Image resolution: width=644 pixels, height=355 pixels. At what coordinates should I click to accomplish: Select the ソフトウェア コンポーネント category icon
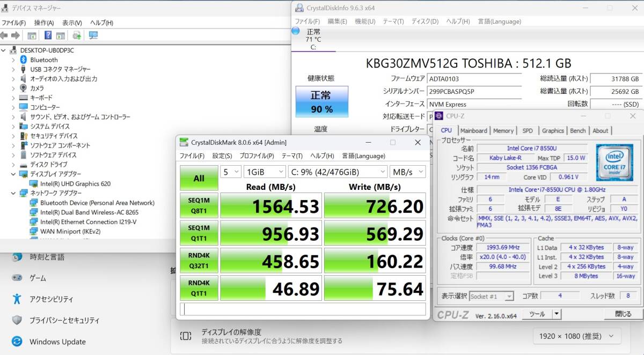pyautogui.click(x=24, y=145)
